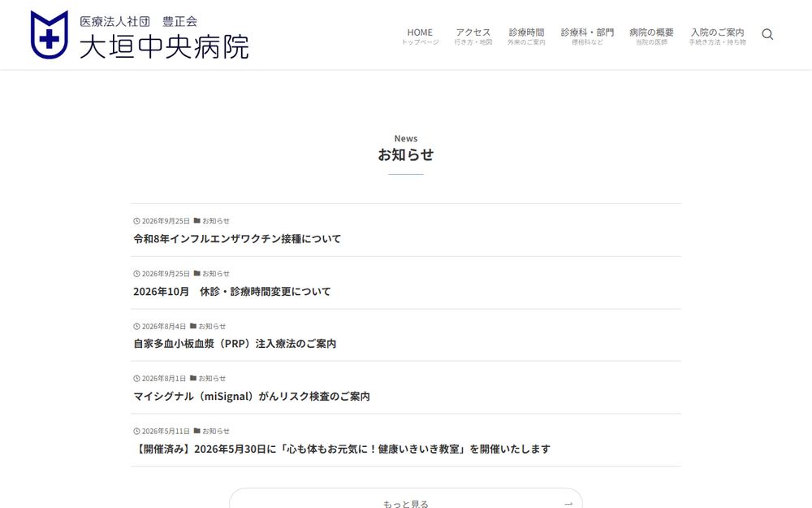Viewport: 812px width, 508px height.
Task: Click folder icon of 2026年10月 休診 post
Action: (x=197, y=273)
